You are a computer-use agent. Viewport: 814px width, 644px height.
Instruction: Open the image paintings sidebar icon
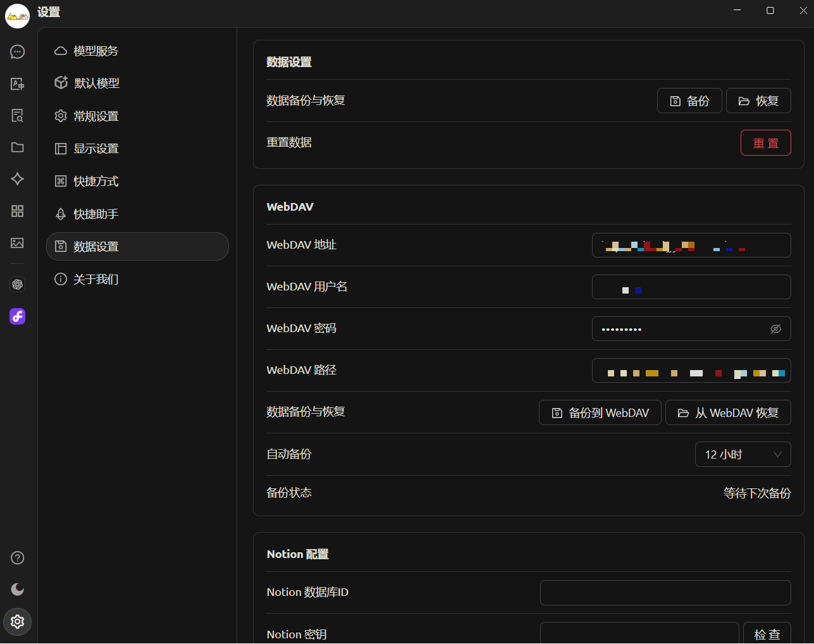pyautogui.click(x=18, y=243)
